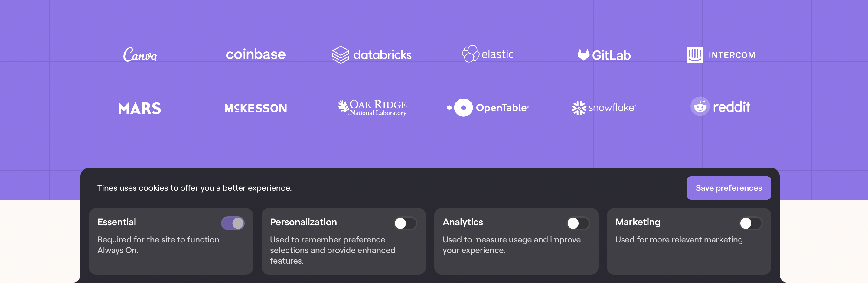Enable the Marketing cookies switch
Viewport: 868px width, 283px height.
point(750,223)
